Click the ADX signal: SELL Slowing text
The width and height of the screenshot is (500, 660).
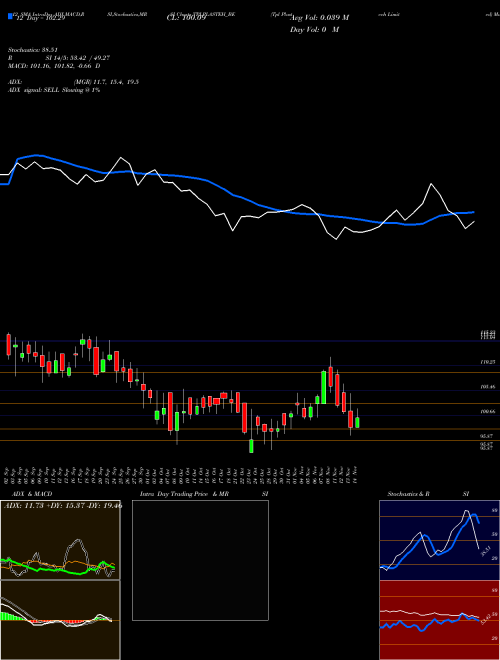tap(54, 90)
